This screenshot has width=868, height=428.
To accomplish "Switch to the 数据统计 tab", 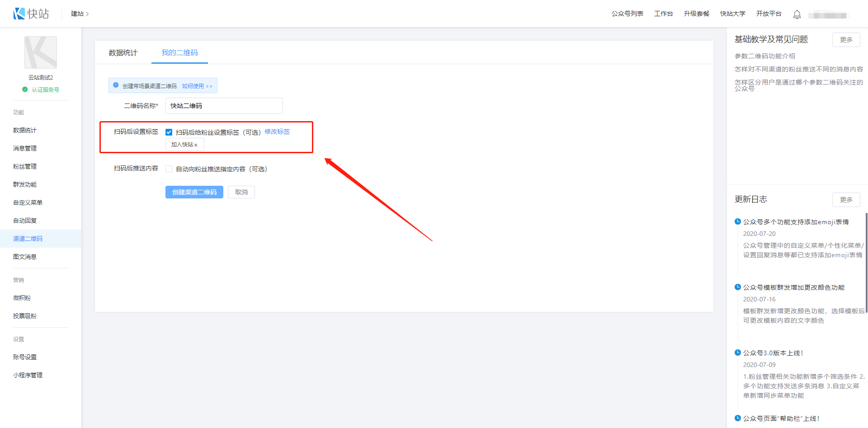I will tap(123, 53).
